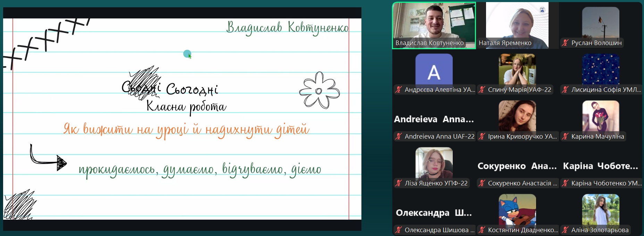The width and height of the screenshot is (644, 236).
Task: Select Владислав Ковтуненко video tile
Action: 434,26
